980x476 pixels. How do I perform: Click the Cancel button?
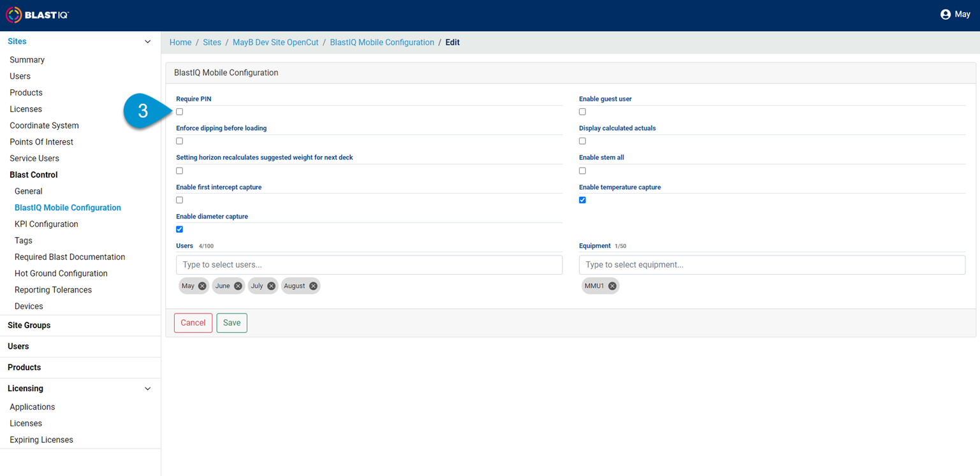(x=193, y=323)
